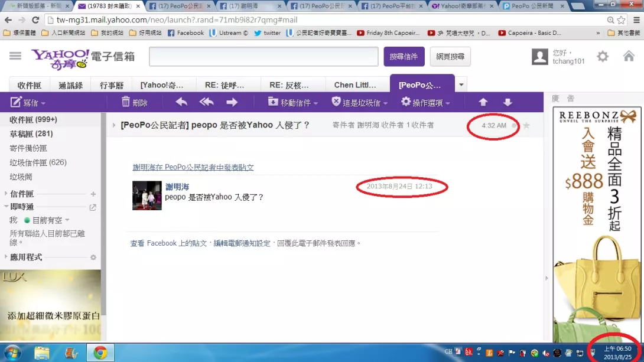This screenshot has width=644, height=362.
Task: Expand message header details triangle
Action: (x=114, y=125)
